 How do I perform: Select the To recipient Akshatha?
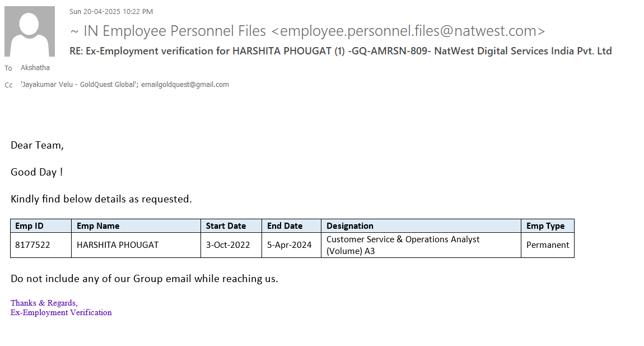(x=35, y=68)
